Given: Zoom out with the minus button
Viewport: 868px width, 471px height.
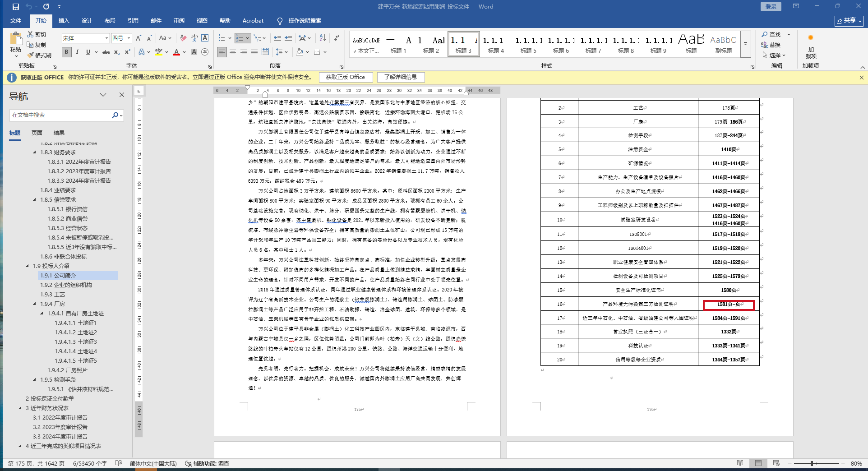Looking at the screenshot, I should tap(790, 463).
